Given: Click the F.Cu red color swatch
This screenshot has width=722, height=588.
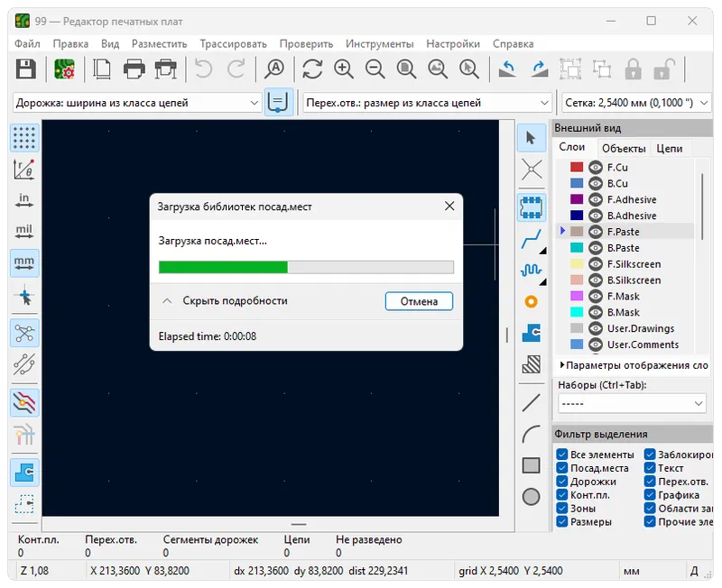Looking at the screenshot, I should (577, 167).
